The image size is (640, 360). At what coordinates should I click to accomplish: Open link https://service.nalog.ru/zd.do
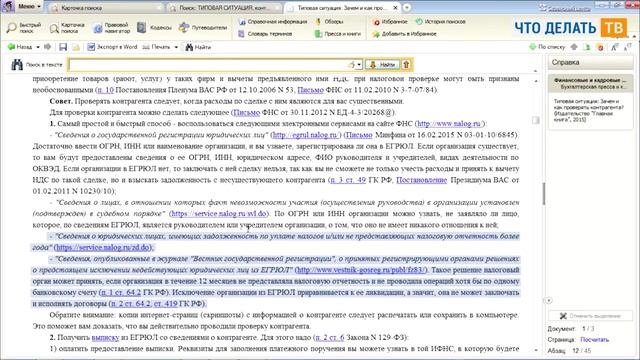click(x=103, y=247)
